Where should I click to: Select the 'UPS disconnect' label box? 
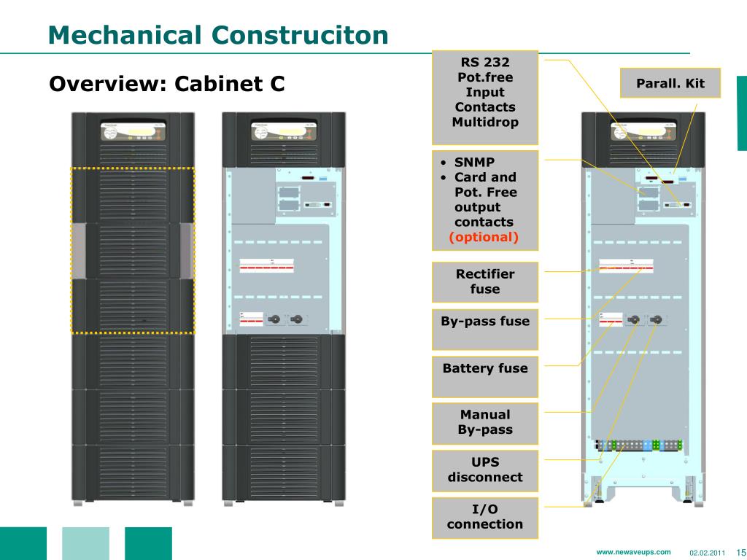pos(485,471)
